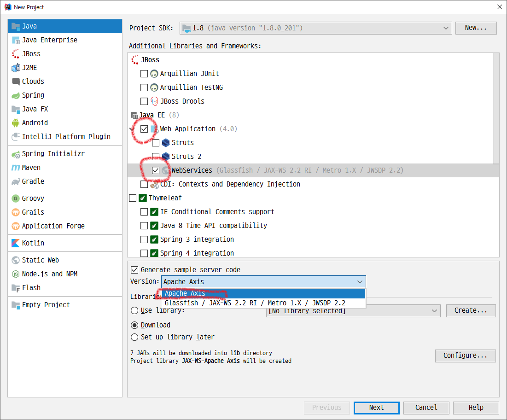Click the Configure... button
Screen dimensions: 507x420
(x=465, y=356)
